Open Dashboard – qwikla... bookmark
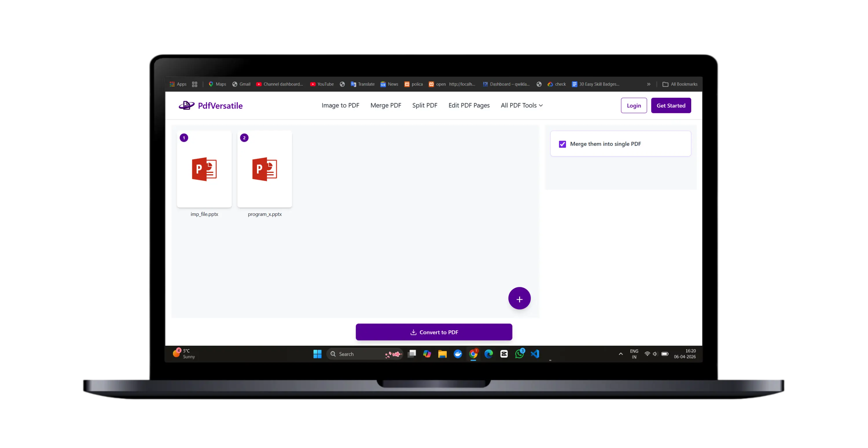This screenshot has width=868, height=448. [x=506, y=84]
